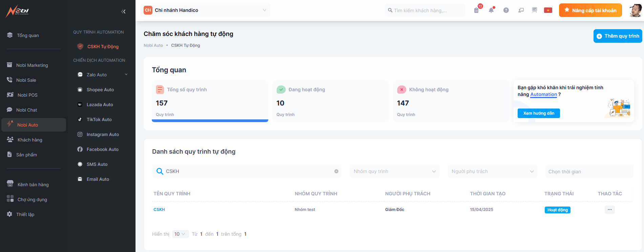This screenshot has height=252, width=644.
Task: Open the Người phụ trách filter dropdown
Action: click(x=492, y=171)
